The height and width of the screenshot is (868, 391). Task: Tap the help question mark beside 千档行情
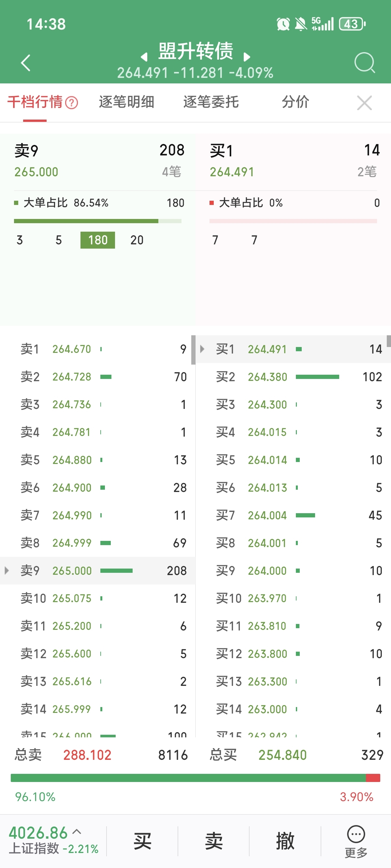pyautogui.click(x=71, y=103)
